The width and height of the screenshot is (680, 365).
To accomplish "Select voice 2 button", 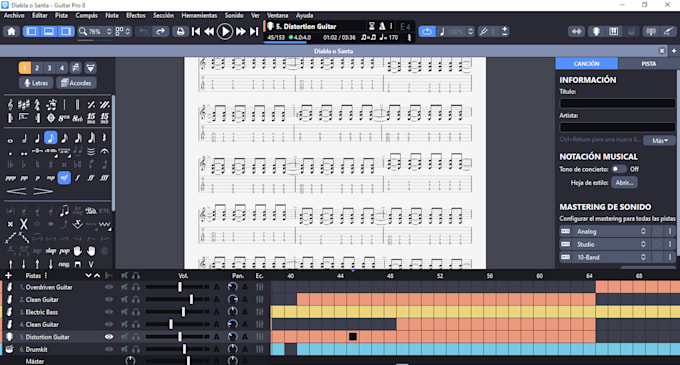I will tap(37, 68).
